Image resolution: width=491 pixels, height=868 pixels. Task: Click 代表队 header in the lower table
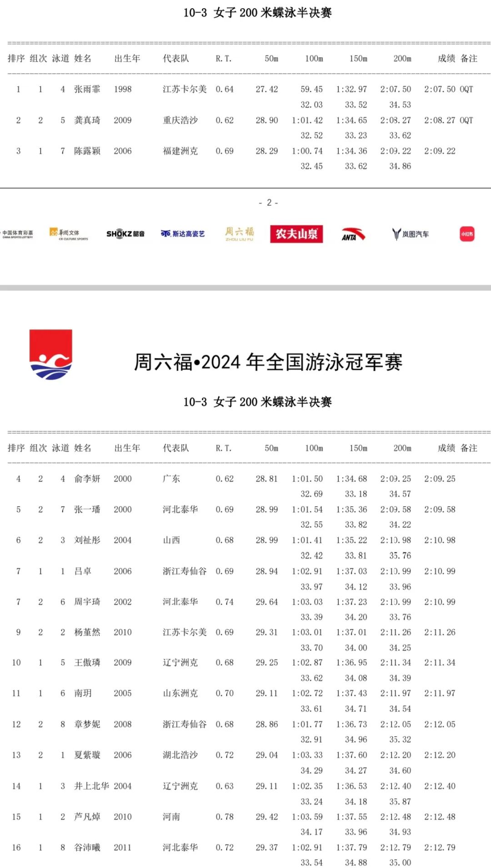[176, 448]
